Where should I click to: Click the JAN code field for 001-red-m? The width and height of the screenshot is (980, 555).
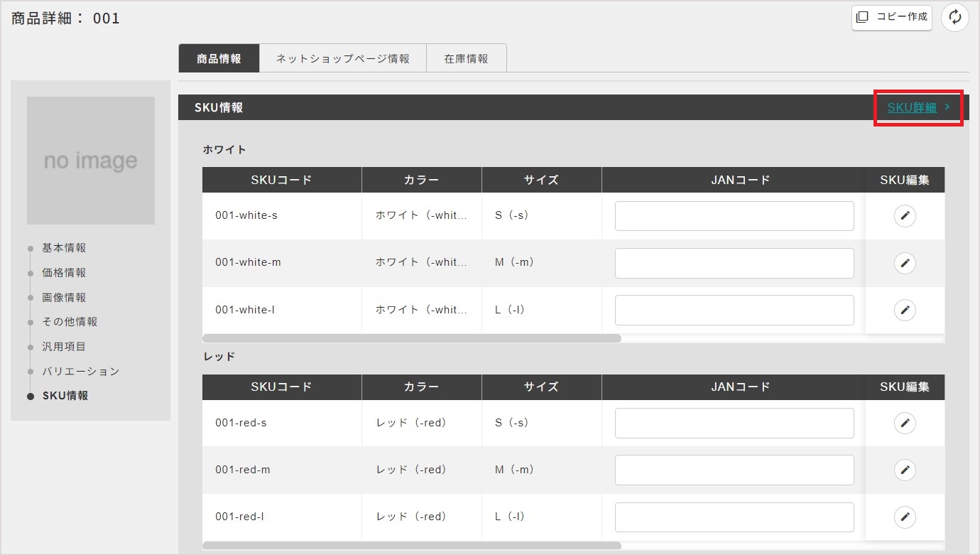pyautogui.click(x=734, y=470)
